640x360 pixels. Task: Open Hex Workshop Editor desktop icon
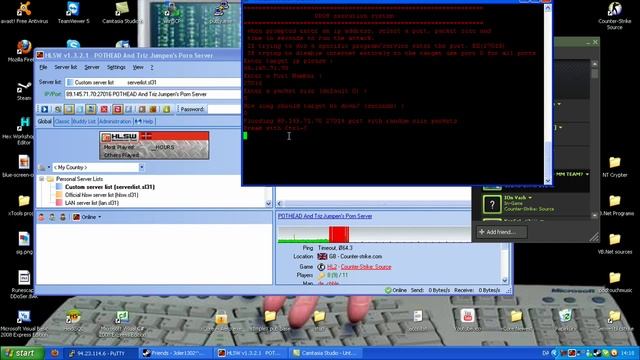pyautogui.click(x=24, y=130)
